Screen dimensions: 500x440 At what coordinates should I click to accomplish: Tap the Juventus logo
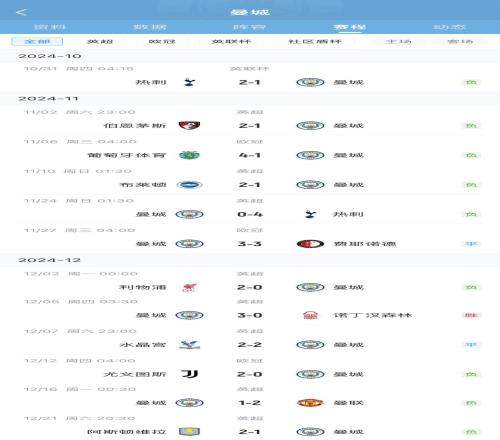[x=189, y=374]
